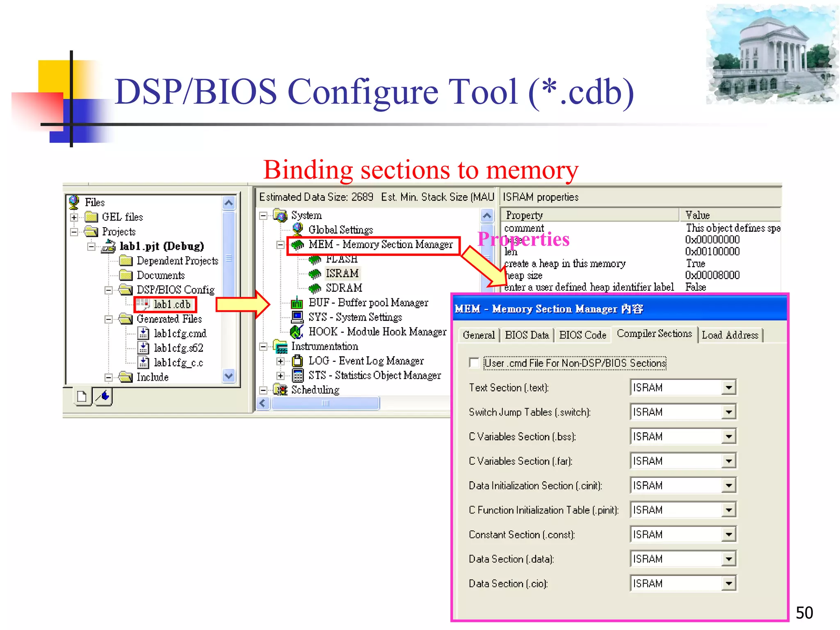Collapse the MEM Memory Section Manager node
Viewport: 840px width, 630px height.
[281, 245]
